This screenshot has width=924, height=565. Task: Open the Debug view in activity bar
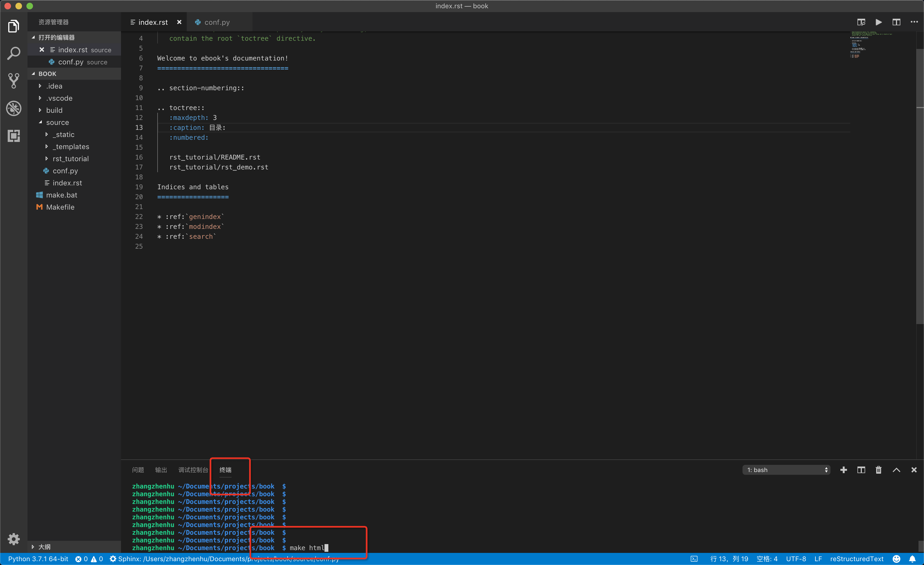point(13,108)
